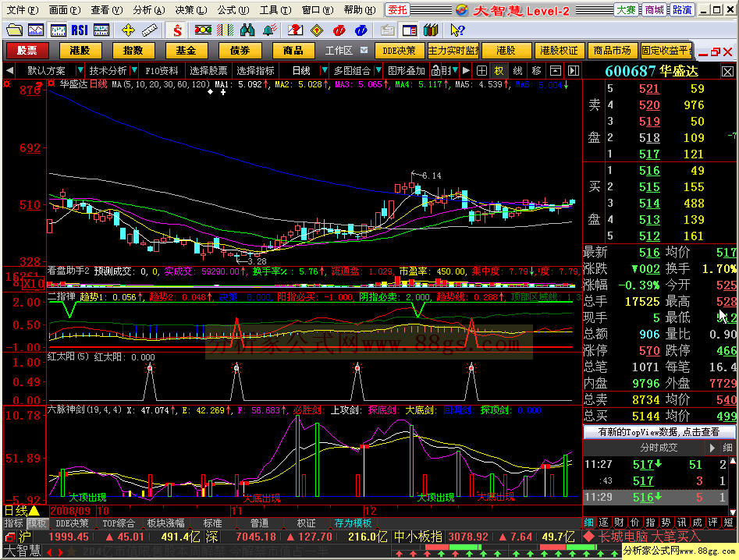739x560 pixels.
Task: Click the alarm bell alert icon
Action: 269,30
